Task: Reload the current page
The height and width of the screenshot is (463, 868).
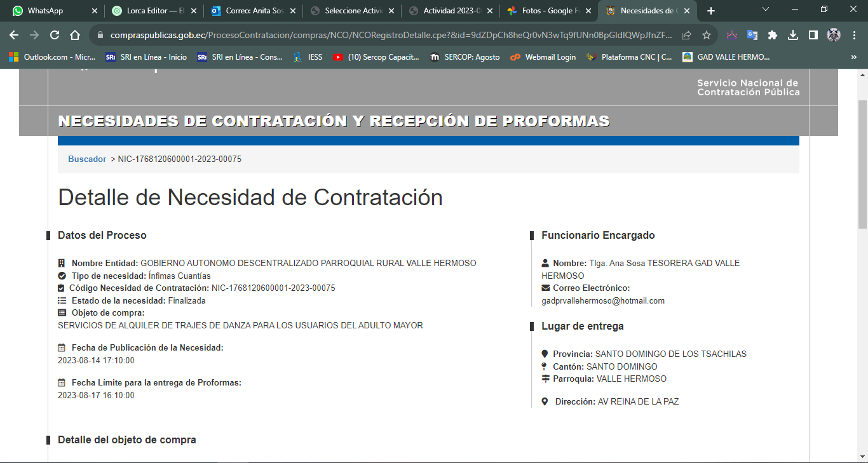Action: 55,36
